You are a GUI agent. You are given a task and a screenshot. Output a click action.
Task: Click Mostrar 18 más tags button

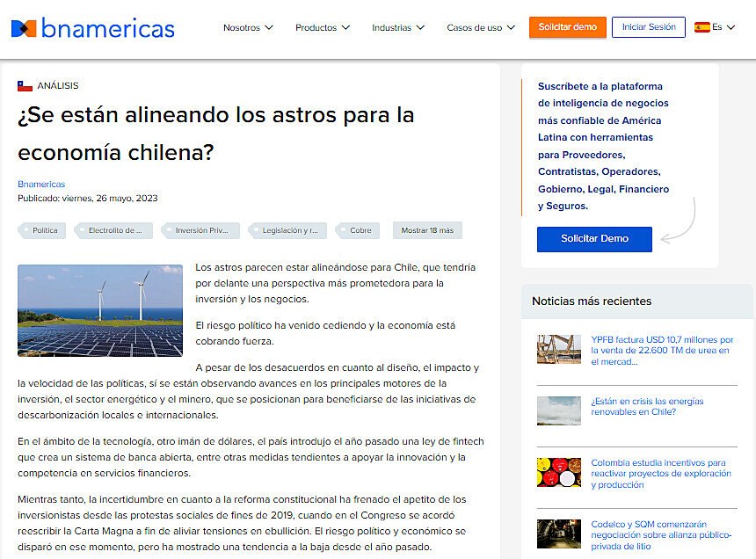tap(427, 230)
